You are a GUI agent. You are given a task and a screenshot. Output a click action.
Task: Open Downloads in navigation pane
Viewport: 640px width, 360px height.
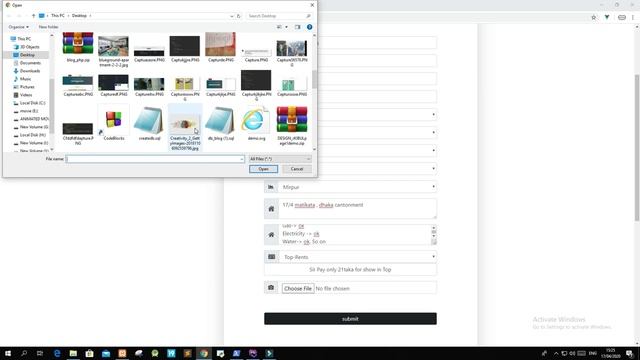(30, 71)
